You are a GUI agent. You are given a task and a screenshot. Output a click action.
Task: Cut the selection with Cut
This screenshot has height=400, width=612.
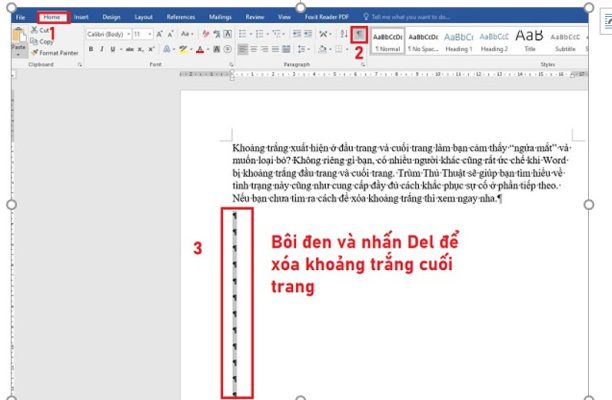click(40, 30)
